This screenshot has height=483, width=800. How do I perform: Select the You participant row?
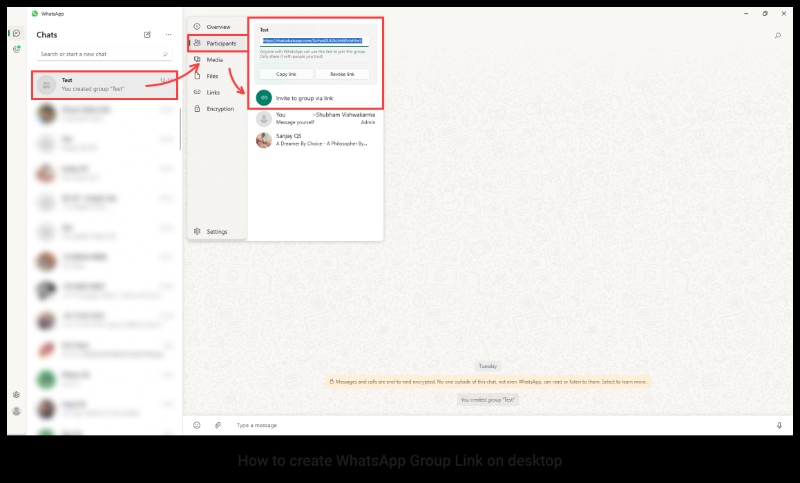tap(315, 119)
